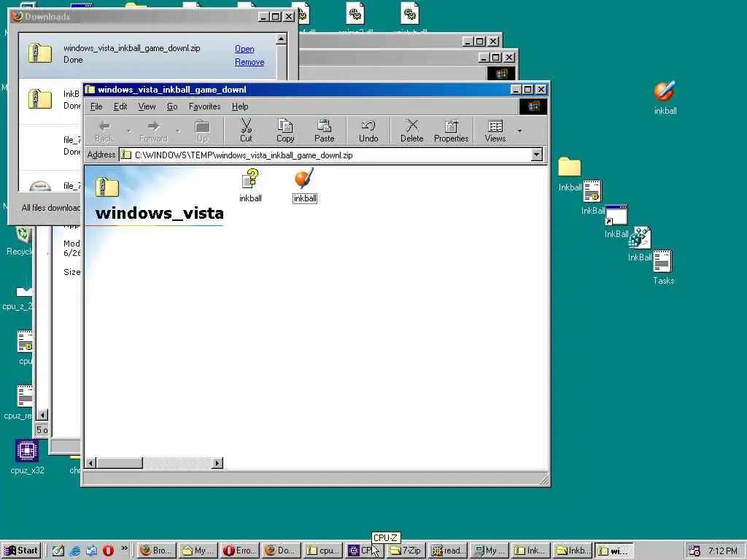
Task: Switch to the read... taskbar button
Action: pyautogui.click(x=447, y=551)
